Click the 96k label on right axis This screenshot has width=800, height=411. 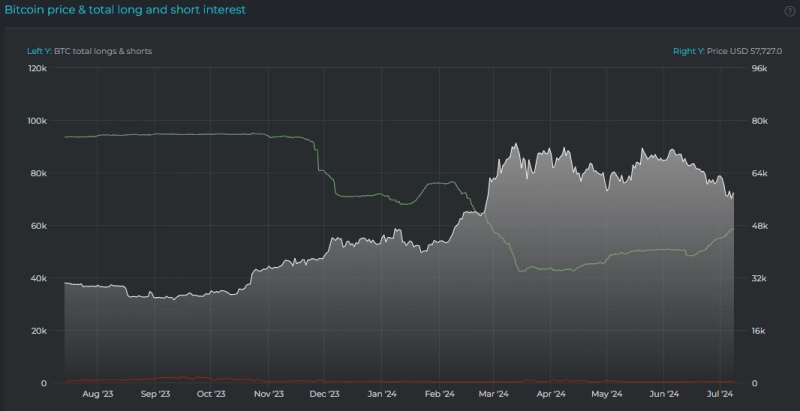coord(759,69)
